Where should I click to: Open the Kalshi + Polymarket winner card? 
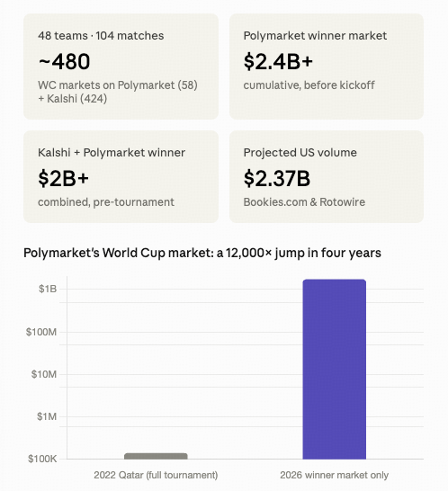121,177
